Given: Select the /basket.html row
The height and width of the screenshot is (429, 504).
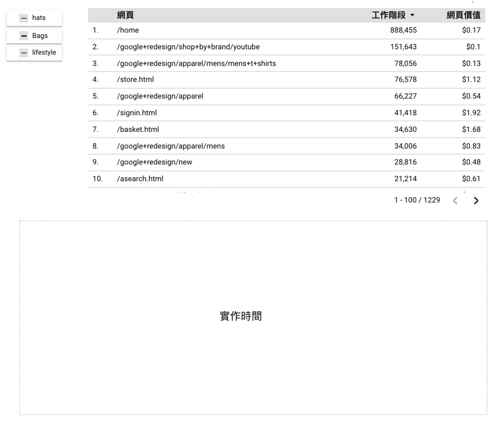Looking at the screenshot, I should pyautogui.click(x=138, y=130).
